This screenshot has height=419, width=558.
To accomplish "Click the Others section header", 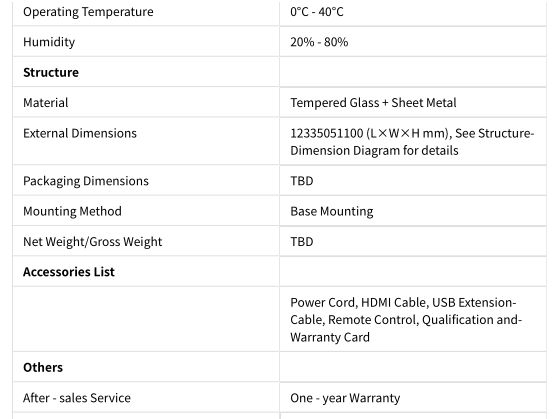I will 43,367.
